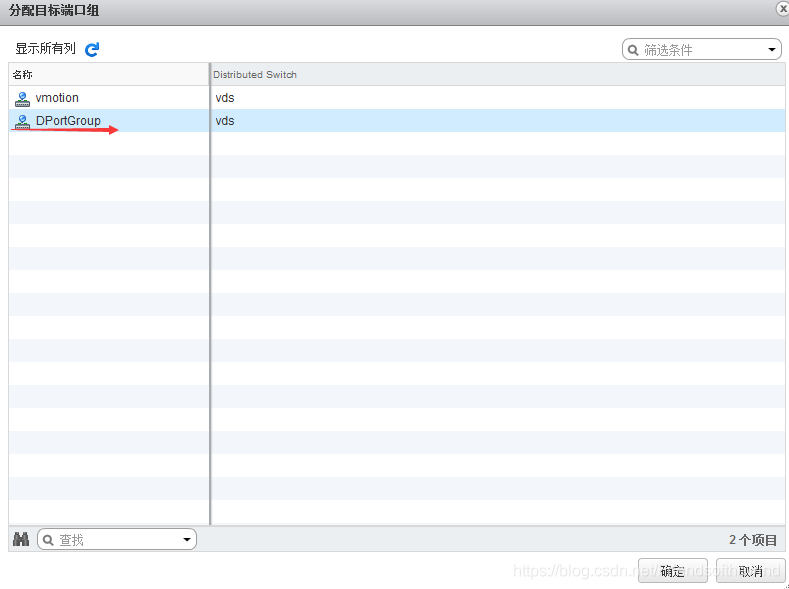Open the 筛选条件 filter dropdown arrow
This screenshot has width=789, height=589.
(x=771, y=50)
